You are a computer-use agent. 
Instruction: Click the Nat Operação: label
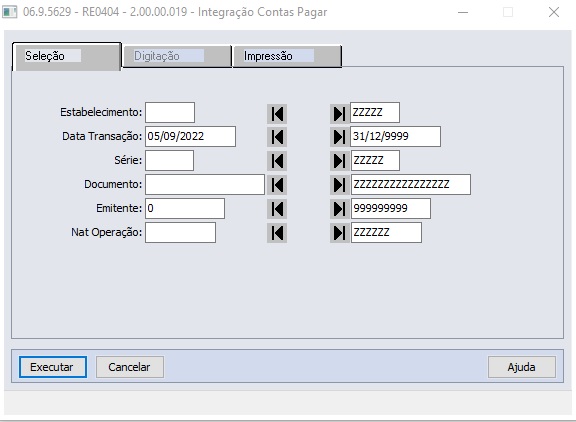point(107,232)
